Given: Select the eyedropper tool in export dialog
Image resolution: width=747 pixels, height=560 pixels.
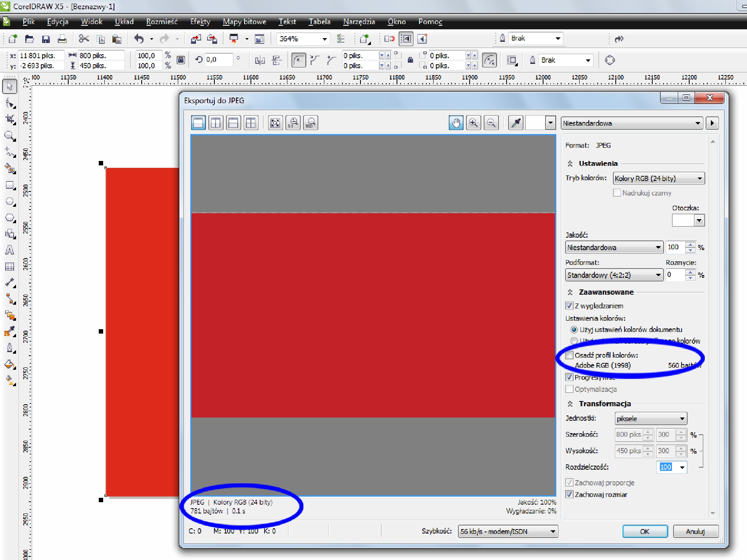Looking at the screenshot, I should (x=516, y=123).
